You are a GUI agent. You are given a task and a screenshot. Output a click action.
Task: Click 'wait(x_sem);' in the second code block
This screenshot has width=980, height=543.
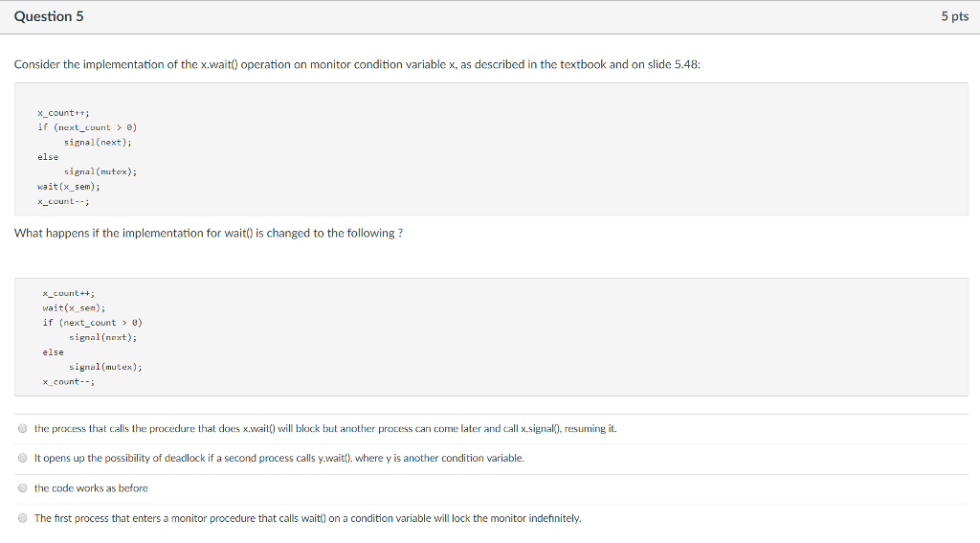74,307
